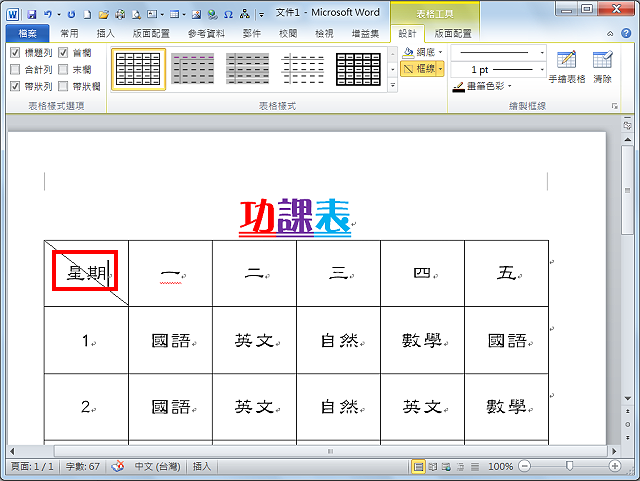The image size is (640, 481).
Task: Click the vertical scrollbar thumb
Action: pyautogui.click(x=627, y=190)
